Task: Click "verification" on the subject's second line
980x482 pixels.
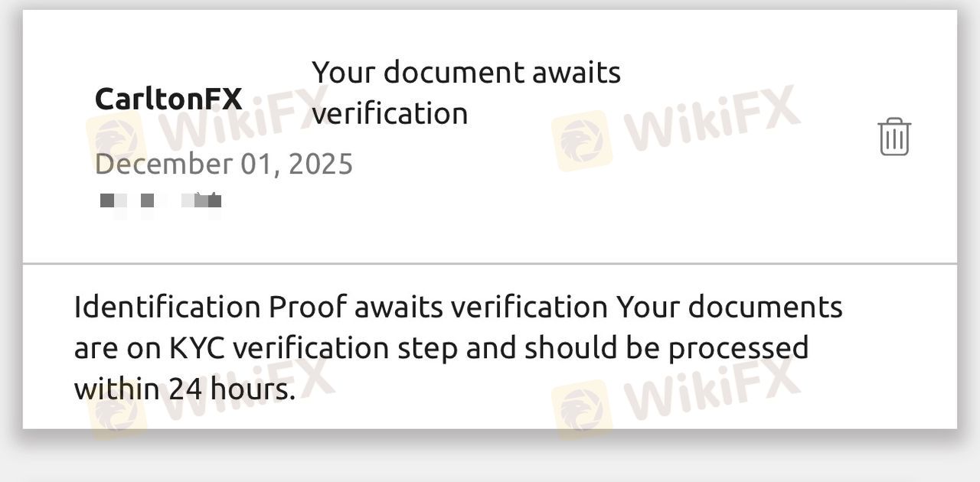Action: pos(390,114)
